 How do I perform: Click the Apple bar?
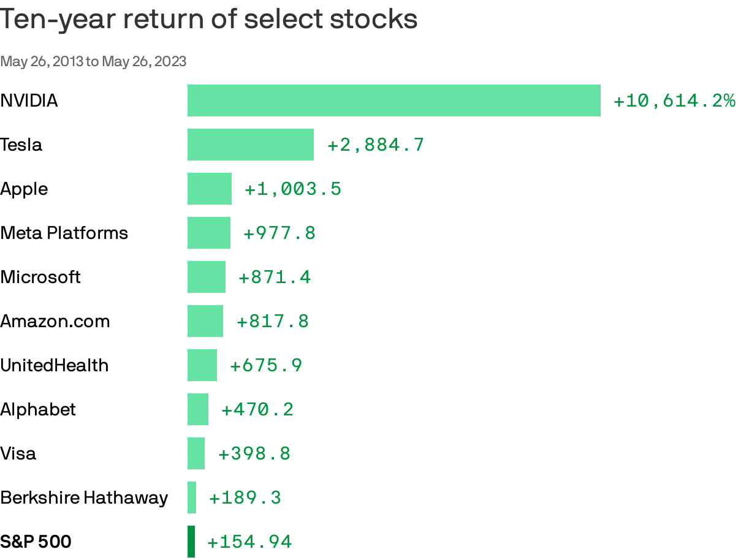(209, 189)
